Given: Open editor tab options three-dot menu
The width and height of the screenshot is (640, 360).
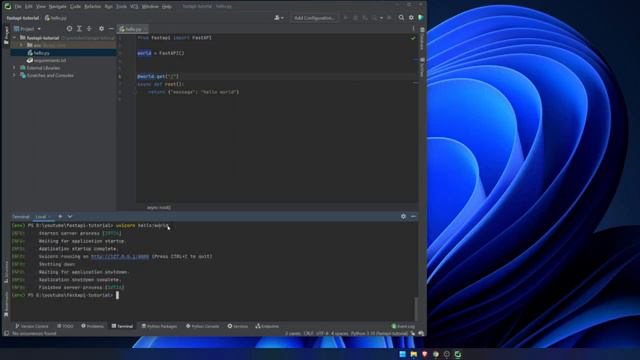Looking at the screenshot, I should pyautogui.click(x=413, y=29).
